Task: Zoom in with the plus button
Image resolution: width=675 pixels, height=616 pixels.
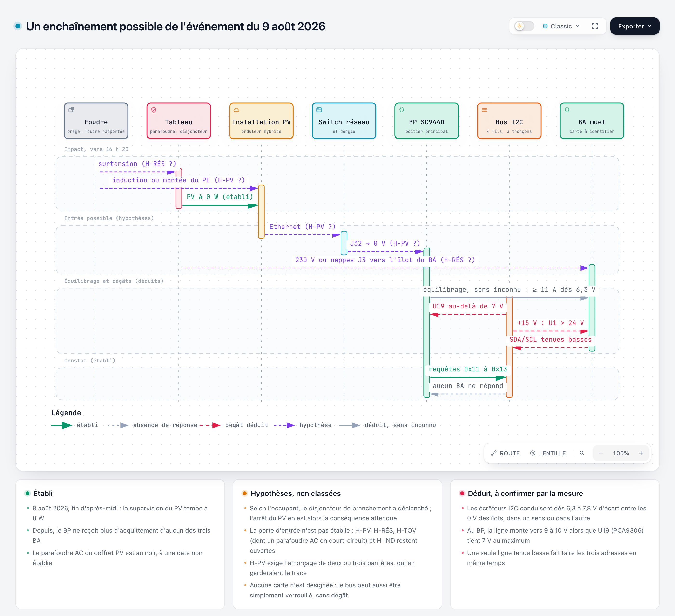Action: 641,453
